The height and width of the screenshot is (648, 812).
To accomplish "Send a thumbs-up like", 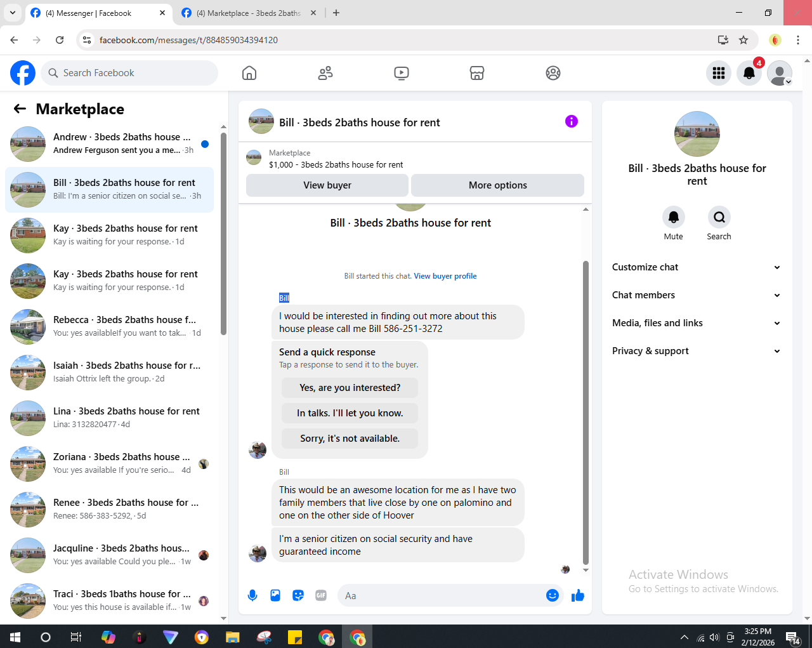I will click(578, 595).
